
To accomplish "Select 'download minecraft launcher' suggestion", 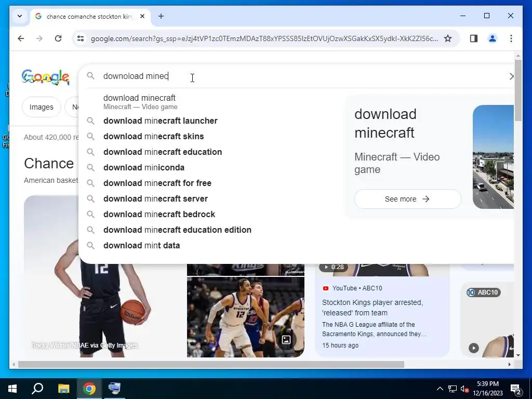I will click(x=212, y=121).
